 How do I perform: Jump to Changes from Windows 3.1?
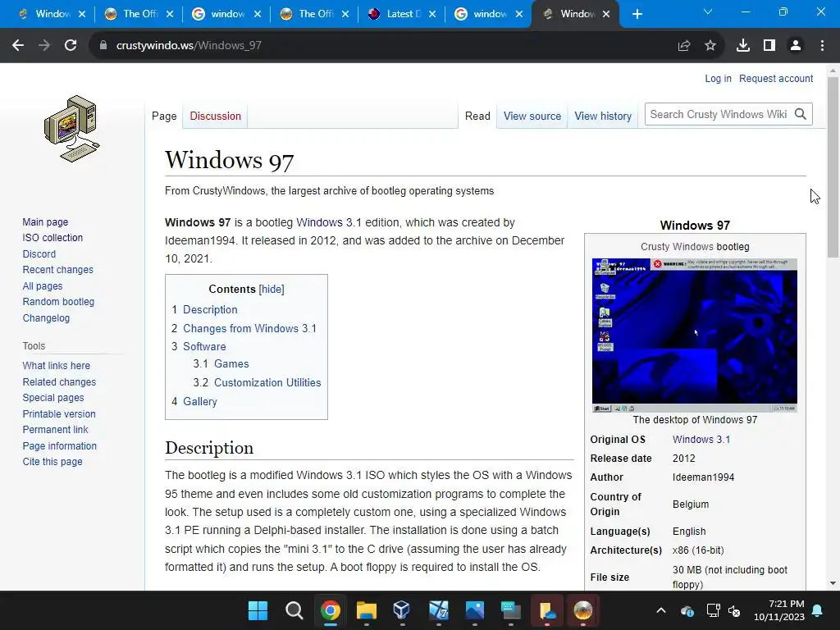(249, 328)
